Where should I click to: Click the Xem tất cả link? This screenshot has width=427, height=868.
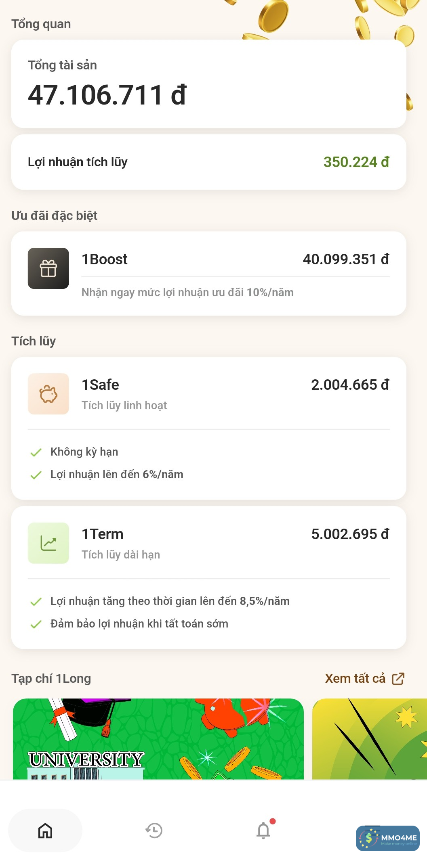pos(355,679)
